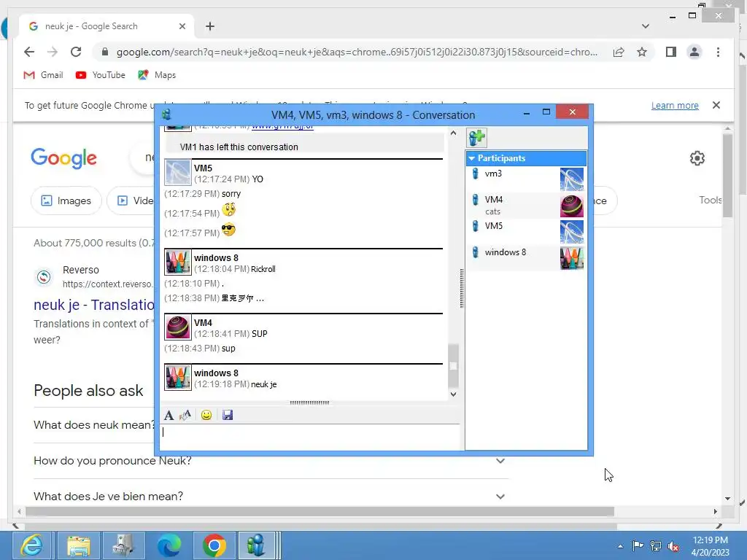Save the conversation with floppy disk icon
This screenshot has height=560, width=747.
coord(228,415)
